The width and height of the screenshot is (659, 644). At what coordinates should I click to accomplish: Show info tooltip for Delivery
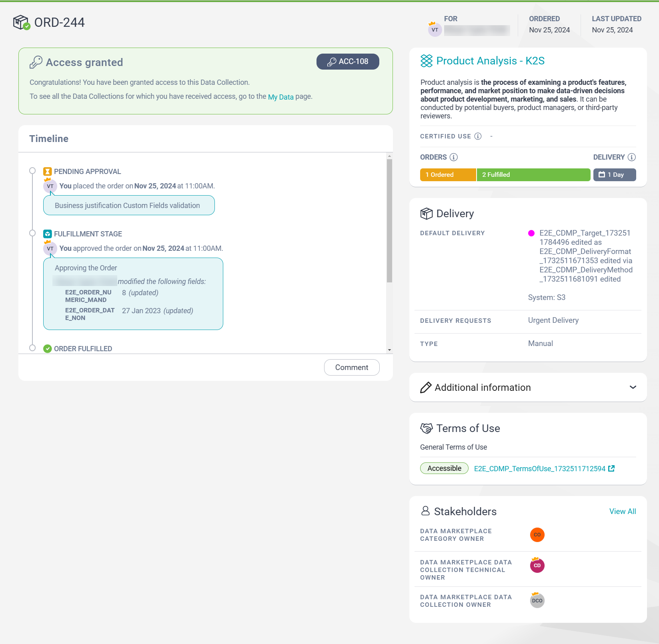click(x=632, y=157)
